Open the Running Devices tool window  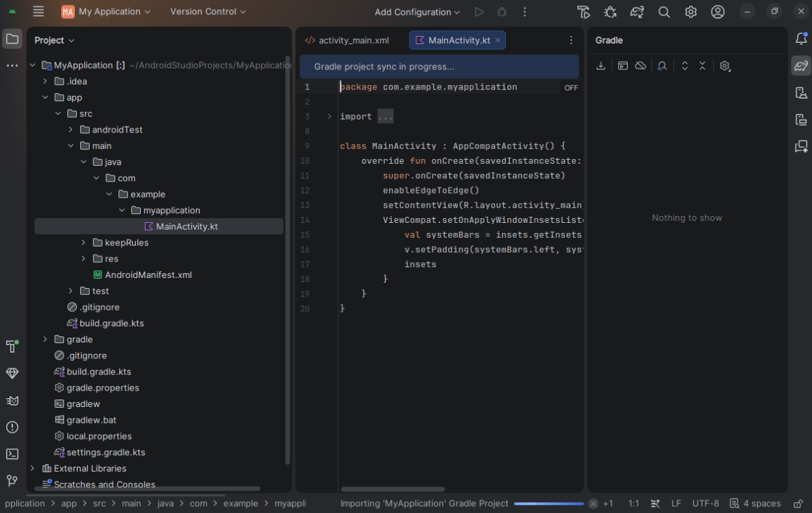point(801,120)
